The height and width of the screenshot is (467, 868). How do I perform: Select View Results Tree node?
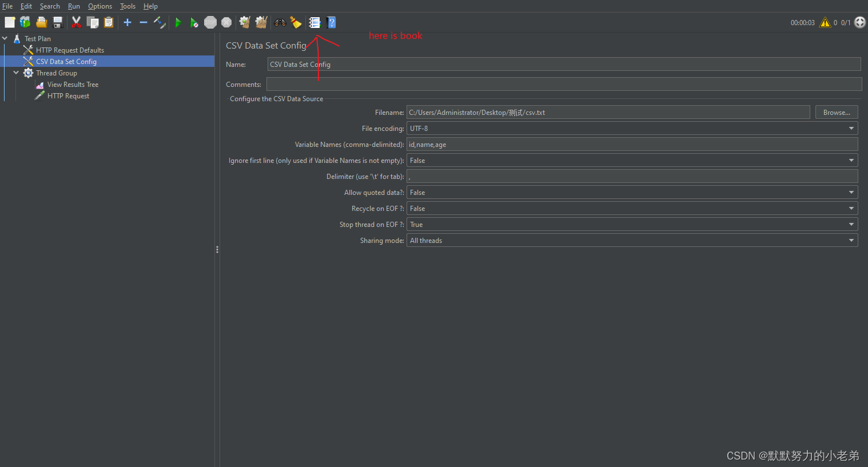point(73,85)
